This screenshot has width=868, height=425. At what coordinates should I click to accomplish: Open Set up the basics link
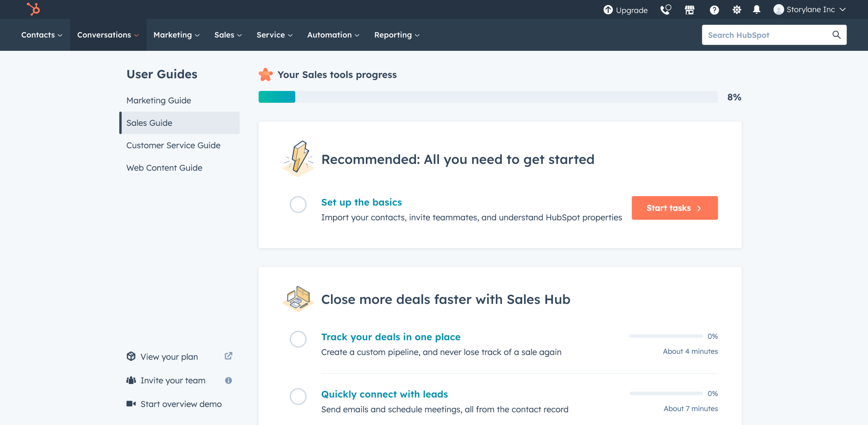pos(361,202)
